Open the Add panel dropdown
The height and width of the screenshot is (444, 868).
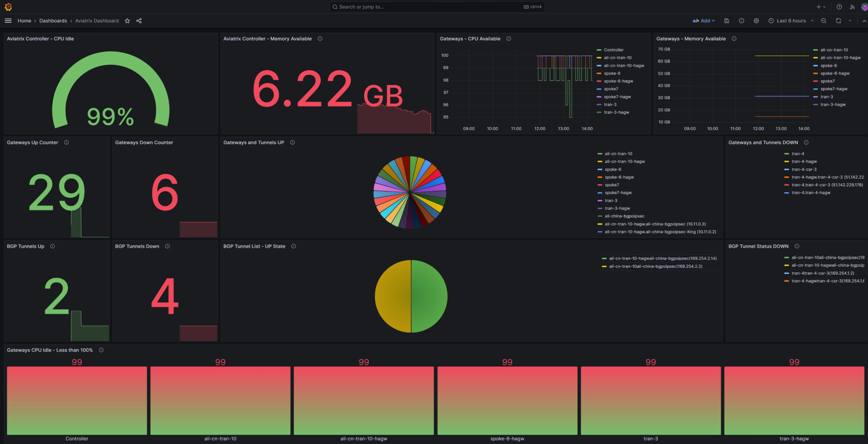pyautogui.click(x=704, y=20)
